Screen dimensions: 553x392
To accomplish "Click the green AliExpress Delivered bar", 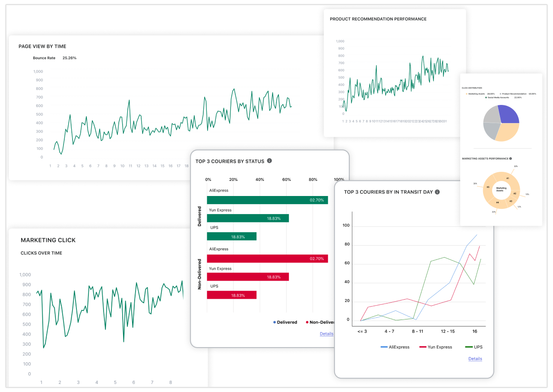I will [x=267, y=200].
